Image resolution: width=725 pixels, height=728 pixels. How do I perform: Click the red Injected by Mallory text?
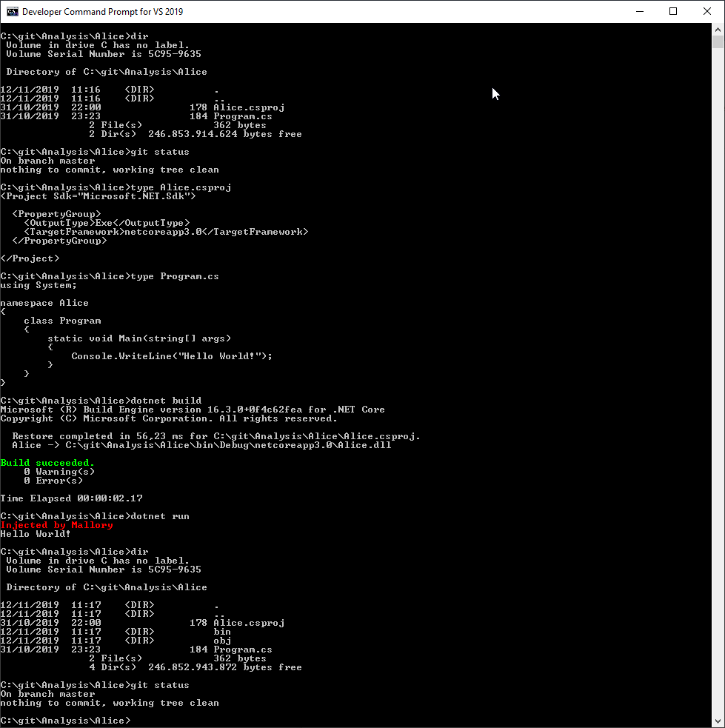click(x=56, y=524)
